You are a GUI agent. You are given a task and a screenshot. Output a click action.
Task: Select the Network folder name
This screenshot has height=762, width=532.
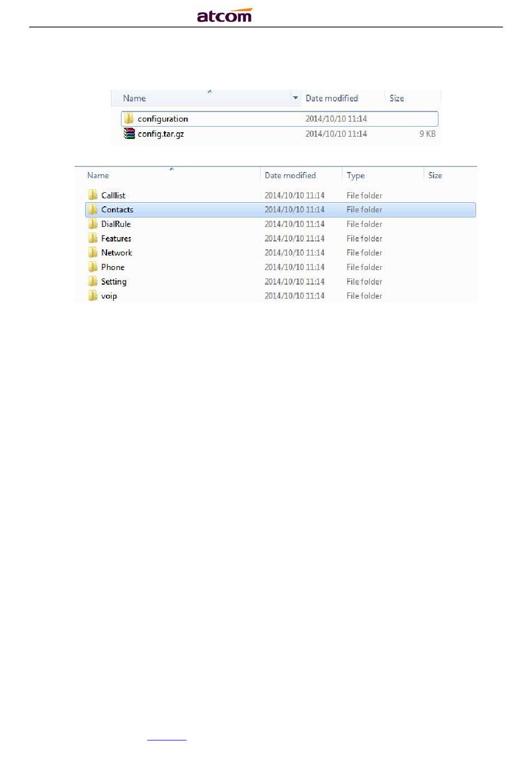pos(116,253)
